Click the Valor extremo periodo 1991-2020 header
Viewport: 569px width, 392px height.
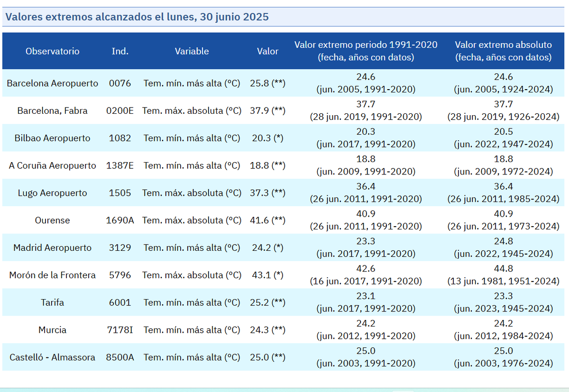click(366, 51)
